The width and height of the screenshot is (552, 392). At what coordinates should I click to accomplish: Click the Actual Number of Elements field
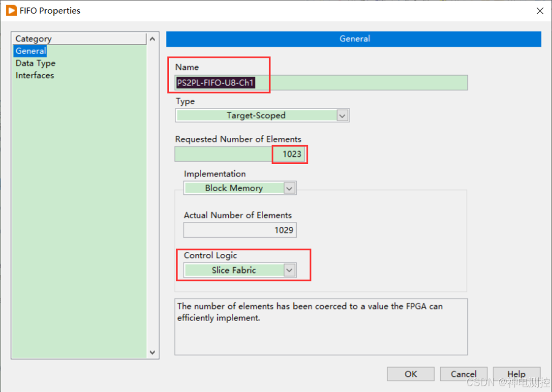click(240, 230)
